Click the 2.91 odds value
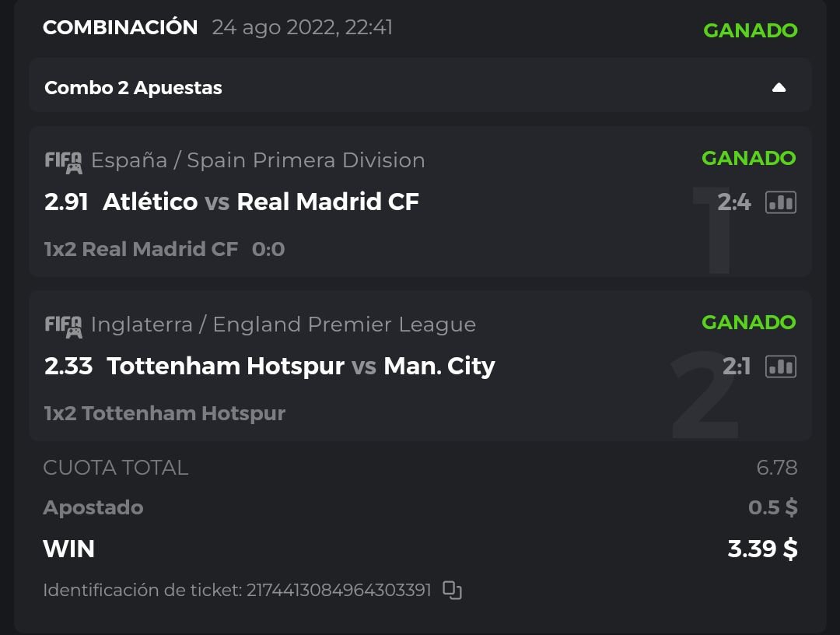The height and width of the screenshot is (635, 840). pos(66,202)
